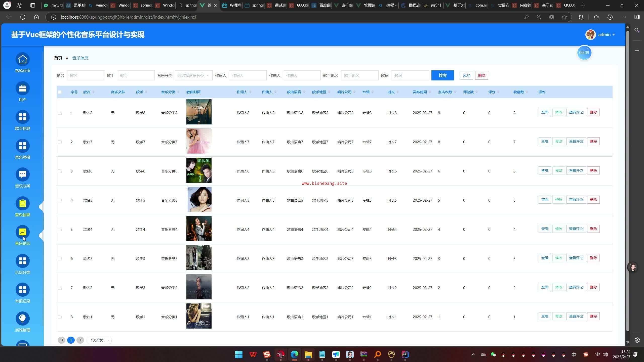Viewport: 644px width, 362px height.
Task: Expand the admin user dropdown menu
Action: [606, 35]
